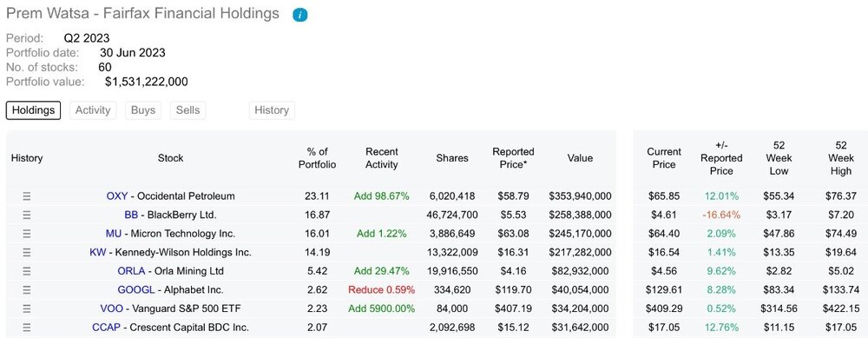The height and width of the screenshot is (338, 868).
Task: Open MU Micron Technology stock link
Action: pyautogui.click(x=170, y=234)
